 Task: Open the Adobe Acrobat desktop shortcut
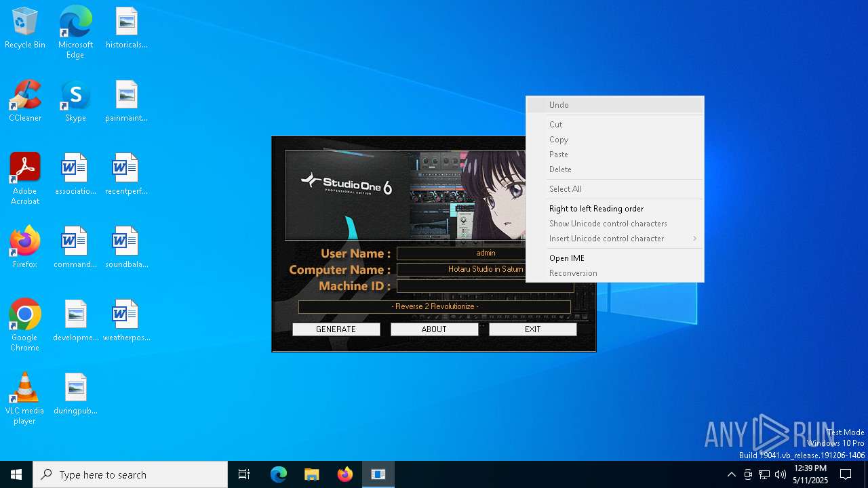25,179
